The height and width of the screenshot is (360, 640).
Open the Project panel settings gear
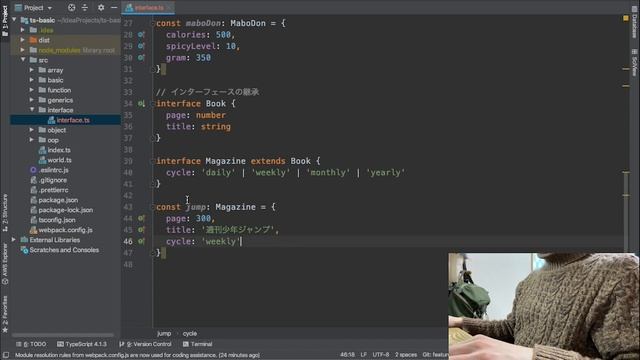pyautogui.click(x=101, y=7)
